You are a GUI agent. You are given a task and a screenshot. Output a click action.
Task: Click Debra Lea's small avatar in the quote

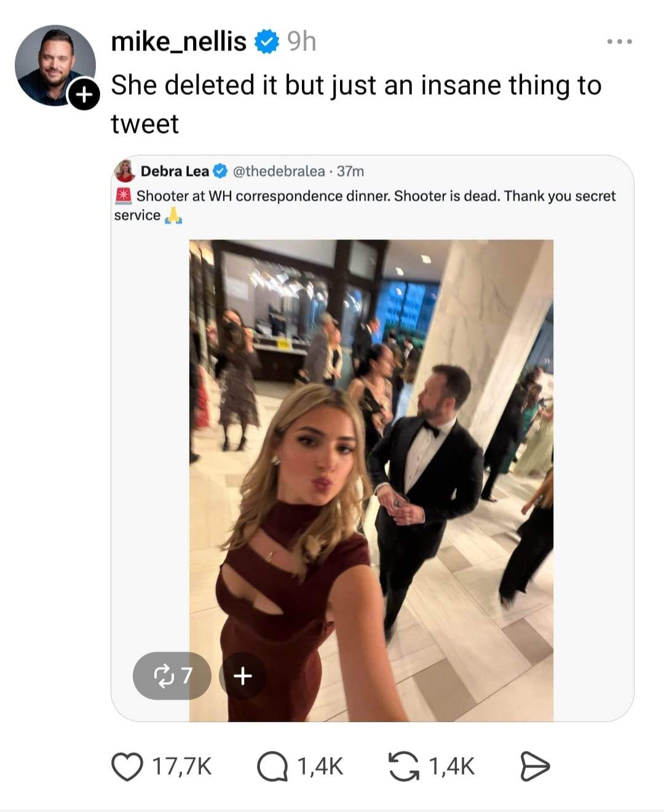coord(125,171)
